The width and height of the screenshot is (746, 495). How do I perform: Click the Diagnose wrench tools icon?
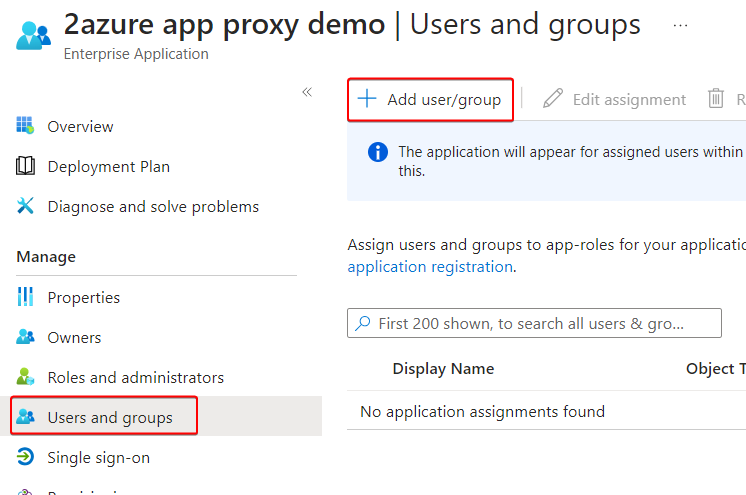25,206
